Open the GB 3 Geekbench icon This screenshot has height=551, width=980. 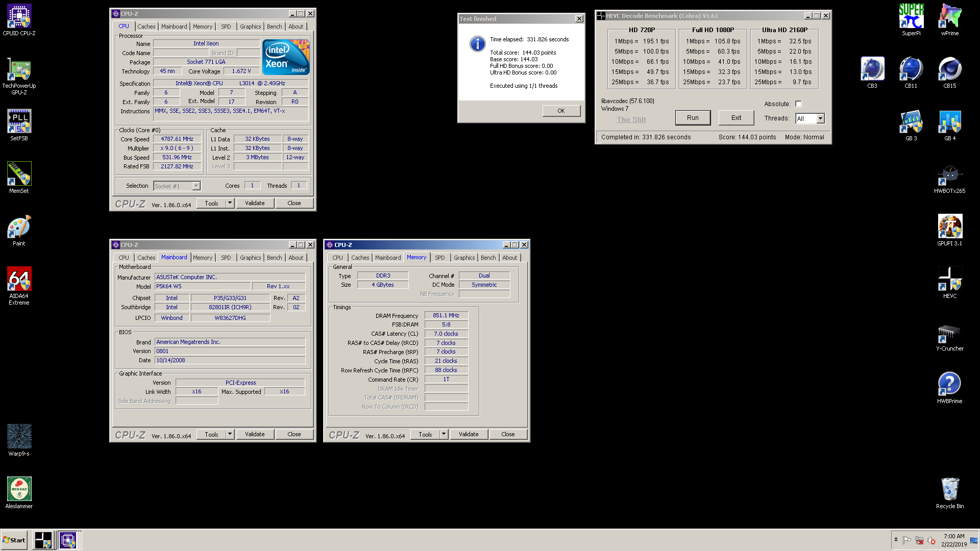[911, 125]
